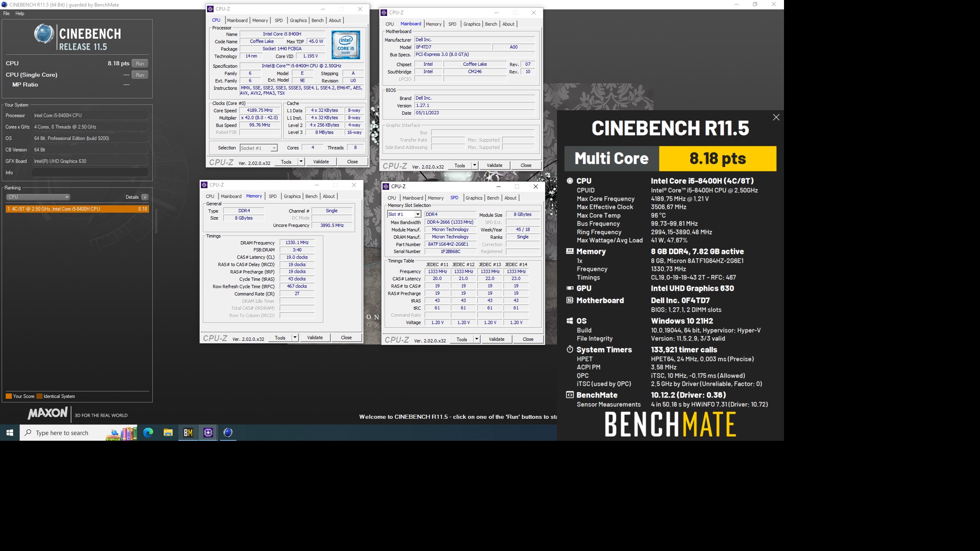Click Close button in Memory window

pos(346,338)
